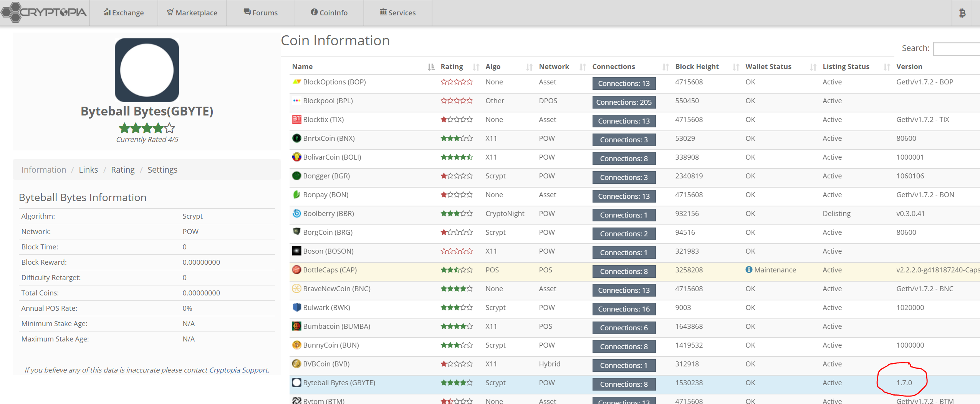Image resolution: width=980 pixels, height=404 pixels.
Task: Click BnrtxCoin Connections: 3 button
Action: (624, 140)
